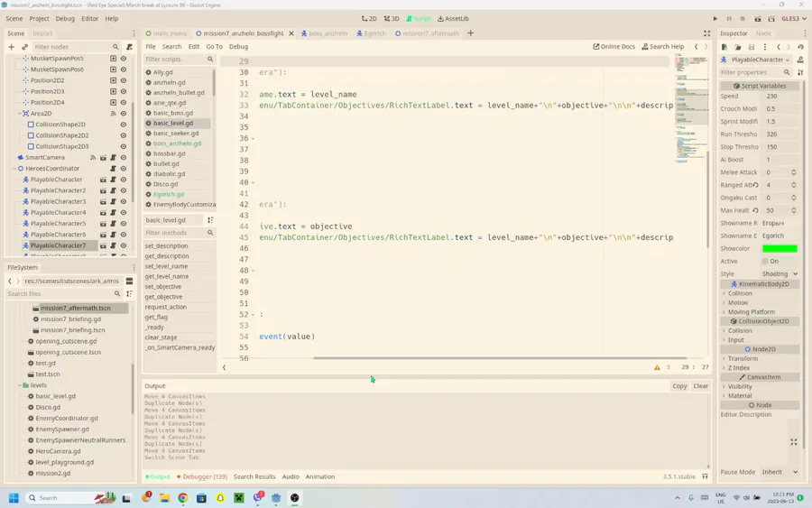Viewport: 812px width, 508px height.
Task: Add a new scene tab
Action: tap(470, 33)
